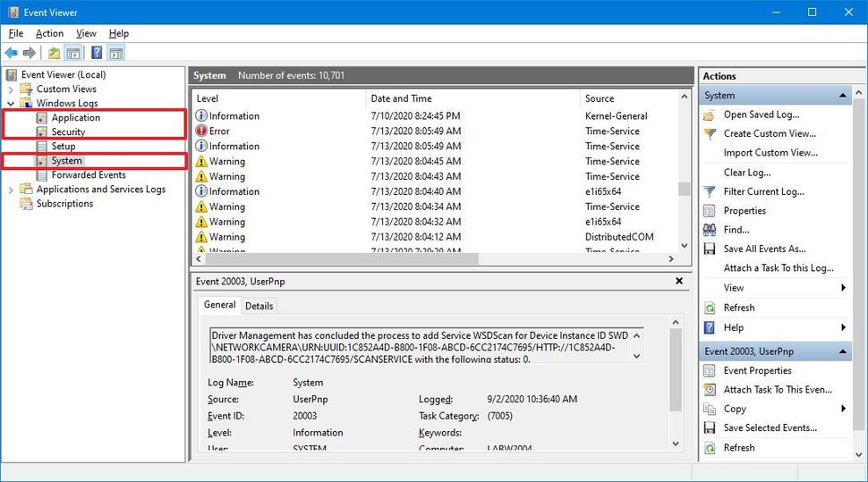This screenshot has width=868, height=482.
Task: Sort by the Date and Time column header
Action: (x=472, y=98)
